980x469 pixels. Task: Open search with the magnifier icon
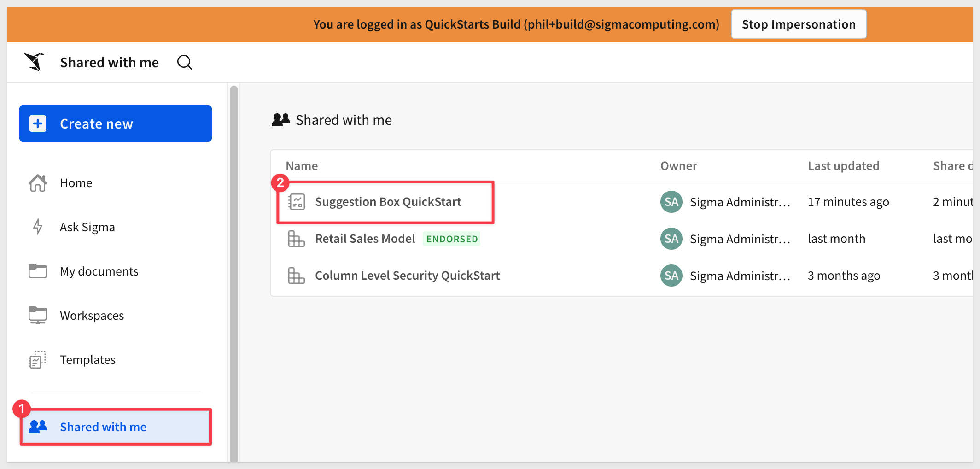[x=185, y=62]
